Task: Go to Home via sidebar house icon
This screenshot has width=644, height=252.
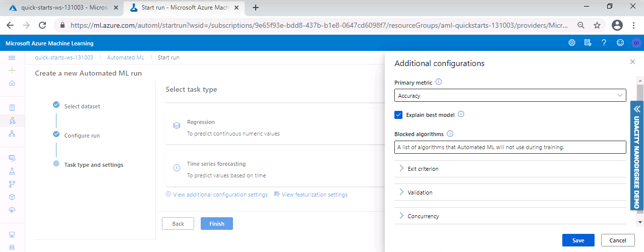Action: 12,83
